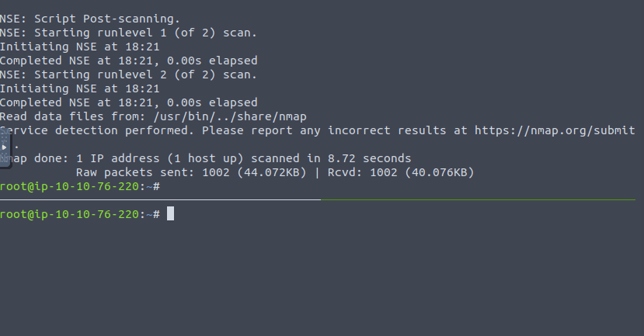Click the blinking cursor block at the prompt
This screenshot has height=336, width=644.
click(x=170, y=213)
